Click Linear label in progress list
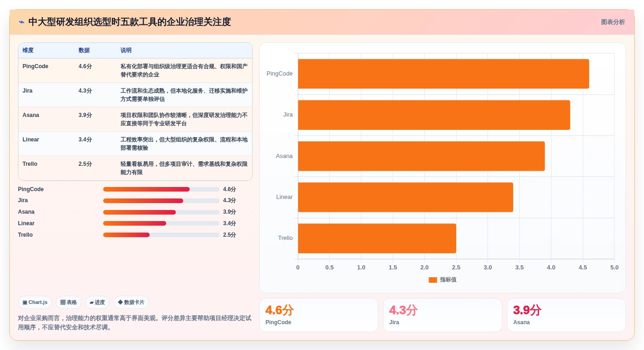Image resolution: width=644 pixels, height=350 pixels. pos(26,223)
